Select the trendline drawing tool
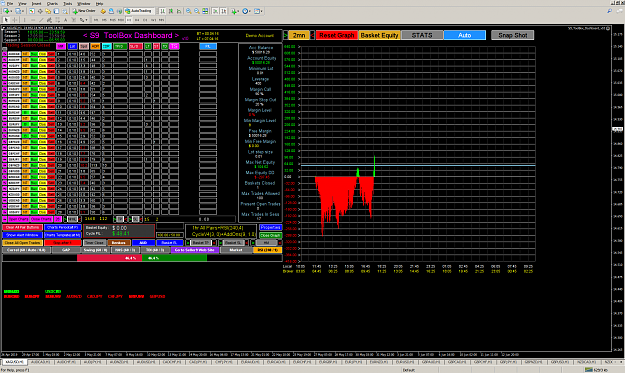The image size is (625, 373). [41, 20]
